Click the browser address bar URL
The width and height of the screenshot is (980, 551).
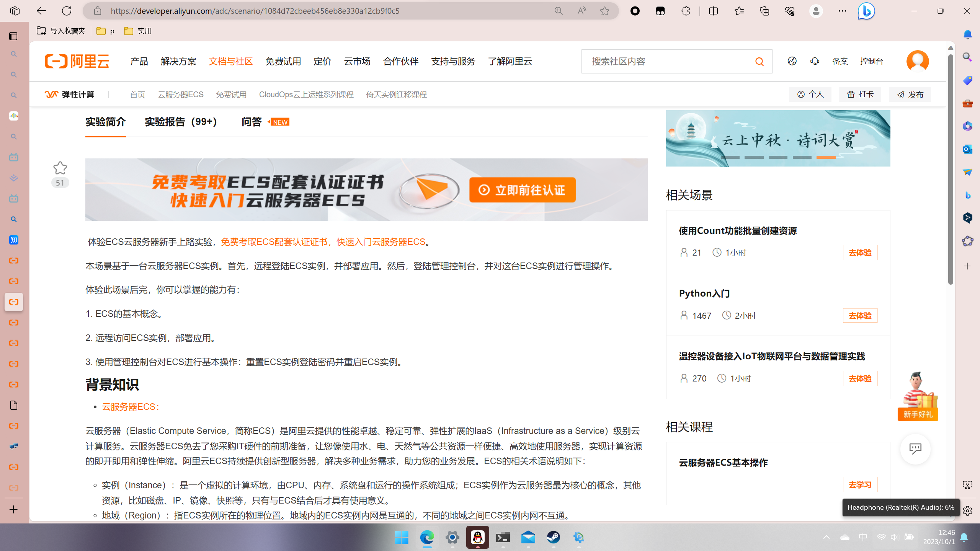255,11
